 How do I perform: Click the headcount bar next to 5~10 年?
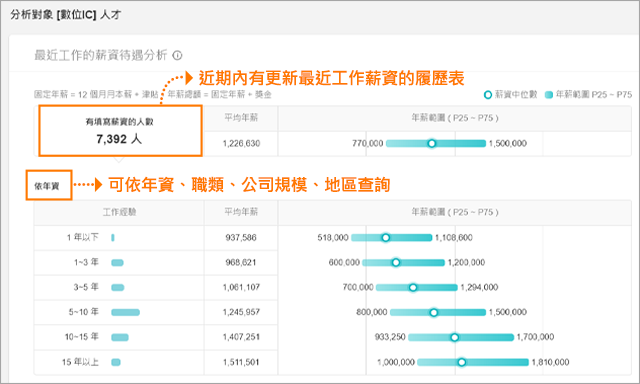[125, 312]
